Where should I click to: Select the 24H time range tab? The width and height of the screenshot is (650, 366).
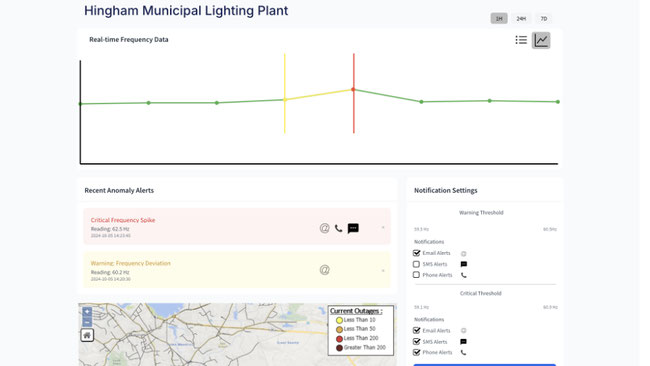521,18
